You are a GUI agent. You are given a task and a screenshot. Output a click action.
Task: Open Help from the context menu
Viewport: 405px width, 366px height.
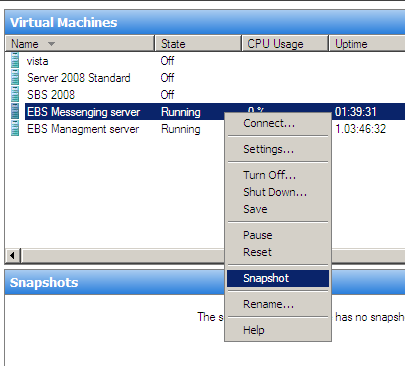tap(278, 330)
